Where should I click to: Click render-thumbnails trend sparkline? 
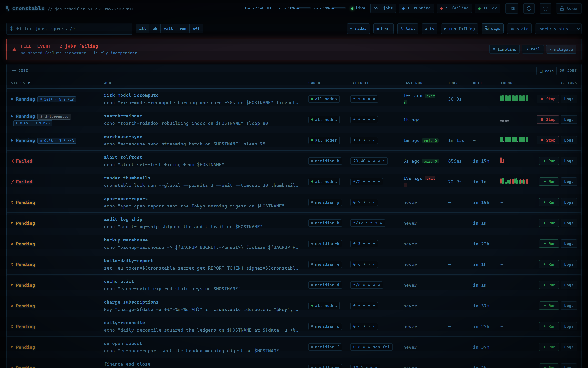514,181
